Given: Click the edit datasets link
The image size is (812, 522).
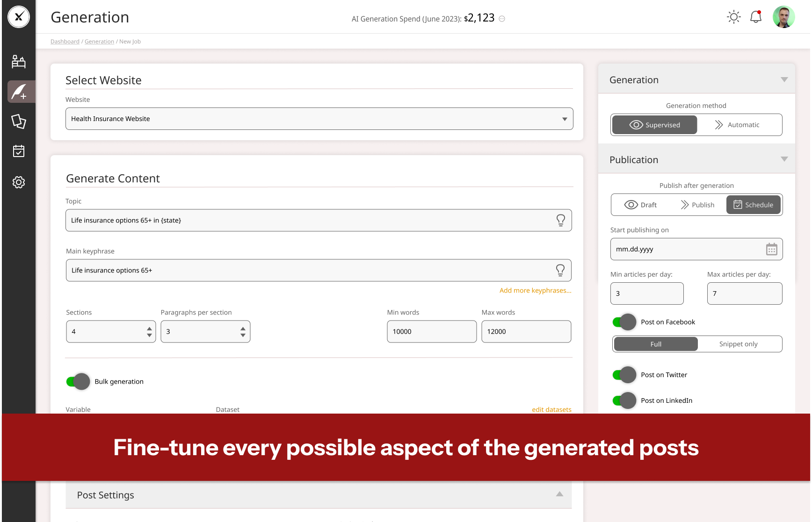Looking at the screenshot, I should tap(551, 409).
